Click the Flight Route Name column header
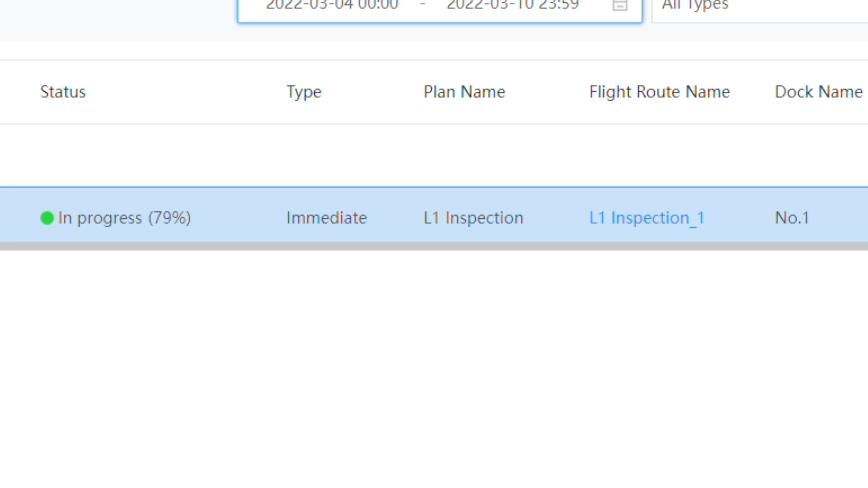This screenshot has width=868, height=488. tap(660, 92)
